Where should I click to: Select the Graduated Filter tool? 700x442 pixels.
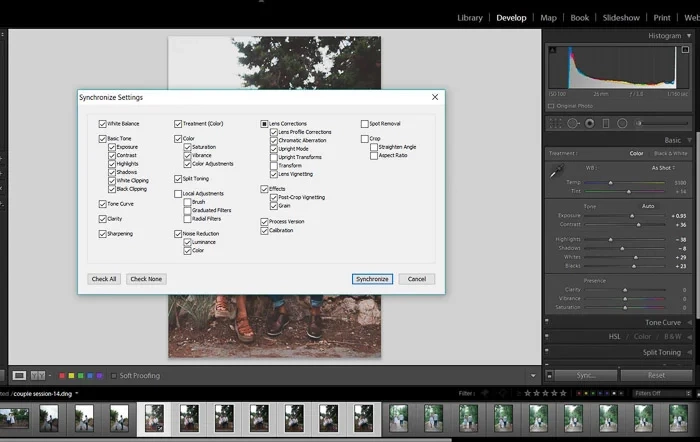606,123
